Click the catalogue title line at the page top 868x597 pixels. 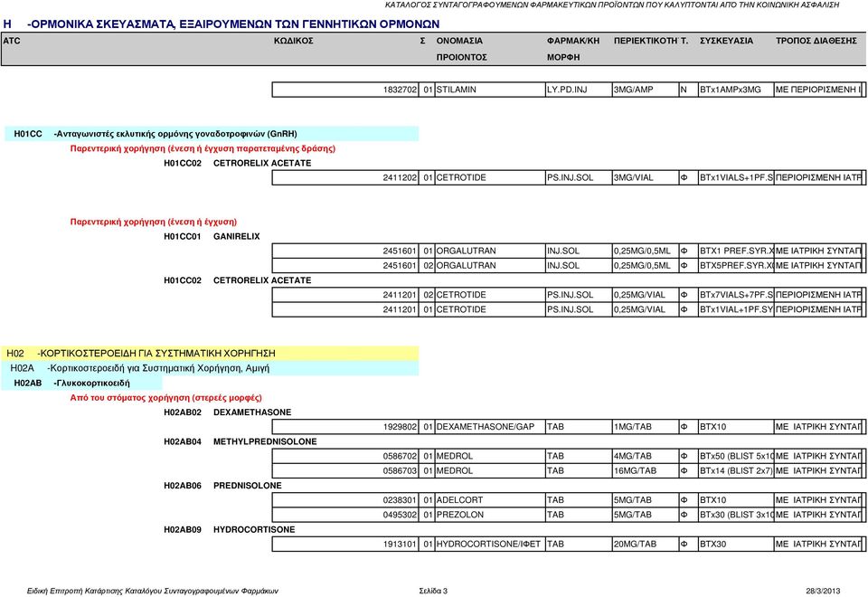[612, 5]
